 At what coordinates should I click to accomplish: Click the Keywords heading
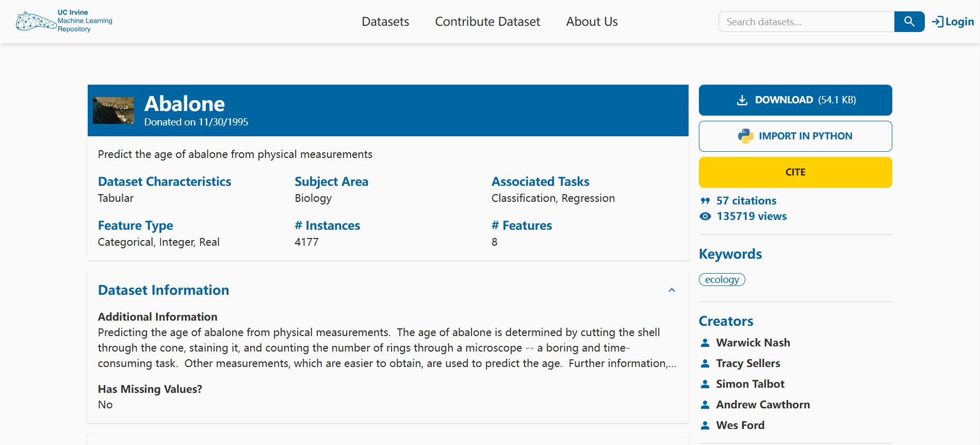click(730, 254)
